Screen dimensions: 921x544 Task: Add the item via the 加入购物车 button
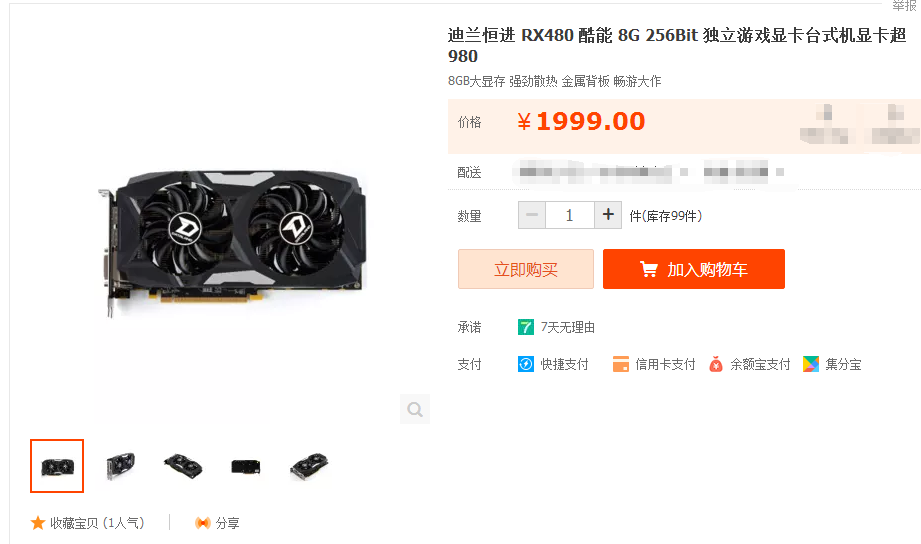point(694,269)
